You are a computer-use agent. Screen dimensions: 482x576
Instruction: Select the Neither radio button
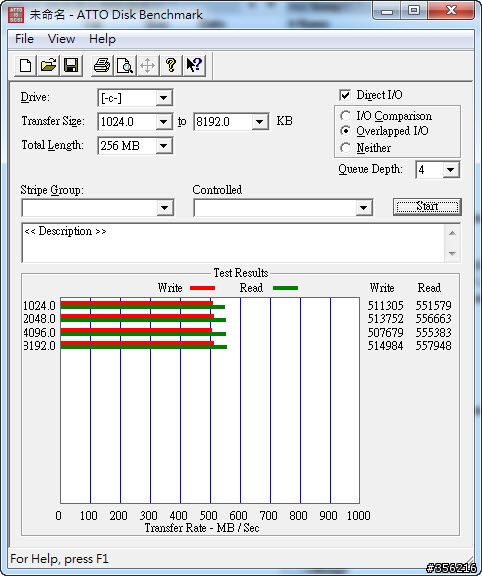(x=345, y=148)
